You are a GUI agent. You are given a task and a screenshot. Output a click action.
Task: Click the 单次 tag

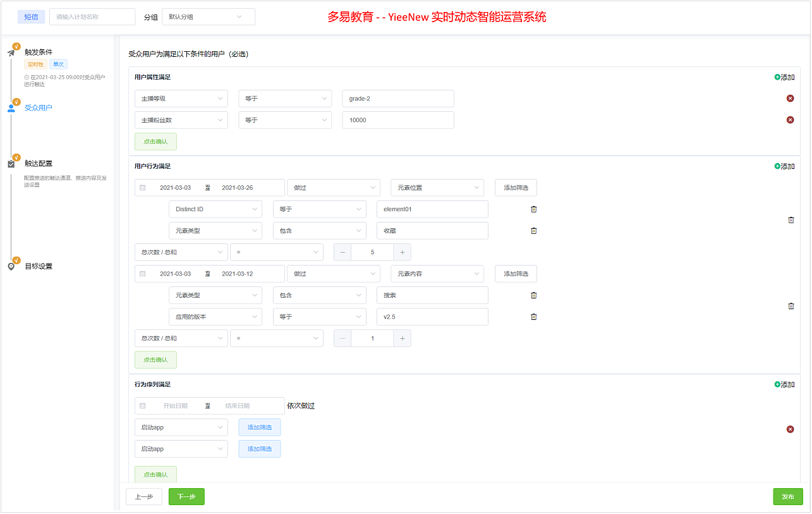[58, 64]
